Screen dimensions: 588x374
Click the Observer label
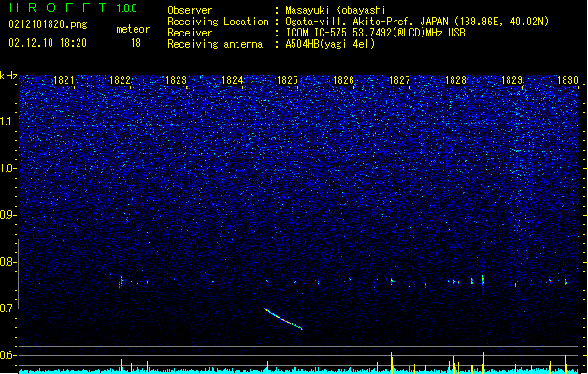point(190,10)
